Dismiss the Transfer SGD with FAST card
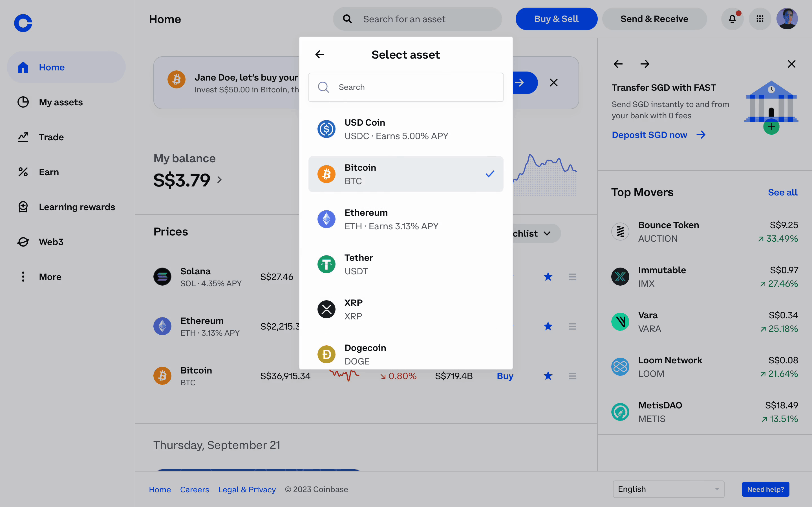Image resolution: width=812 pixels, height=507 pixels. pos(791,64)
